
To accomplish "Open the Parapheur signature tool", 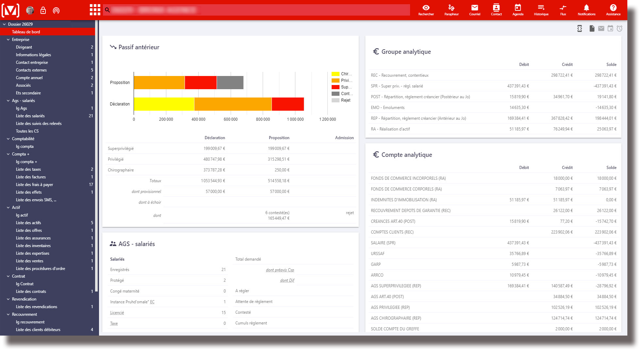I will (451, 10).
